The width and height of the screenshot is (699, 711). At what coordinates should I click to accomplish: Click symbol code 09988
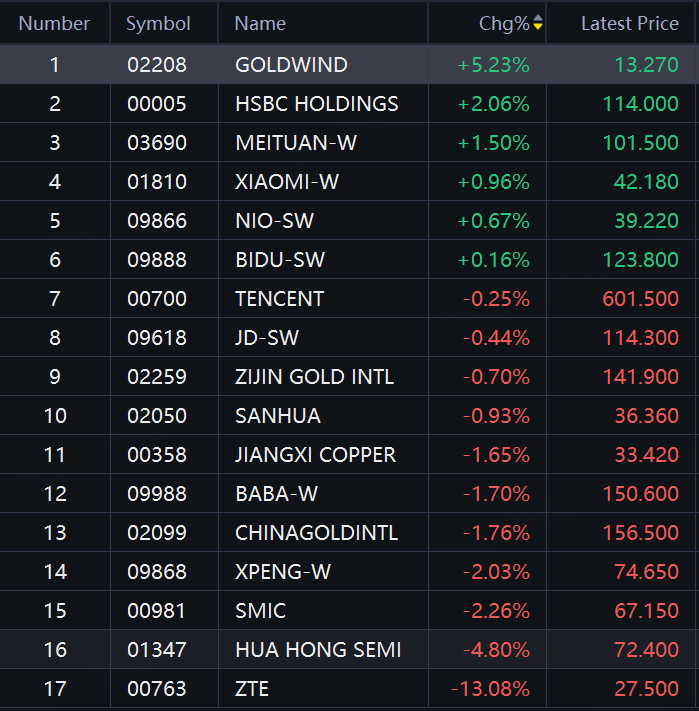pyautogui.click(x=157, y=494)
